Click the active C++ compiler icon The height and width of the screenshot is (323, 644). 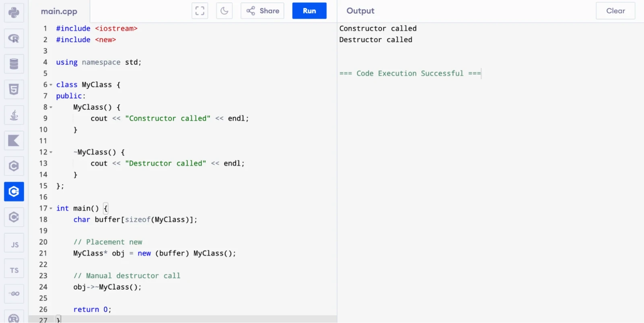tap(14, 191)
